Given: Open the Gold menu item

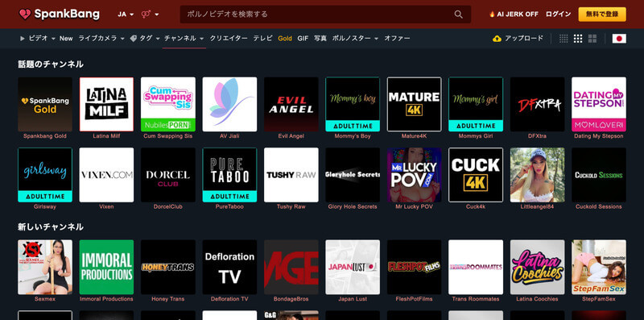Looking at the screenshot, I should coord(285,39).
